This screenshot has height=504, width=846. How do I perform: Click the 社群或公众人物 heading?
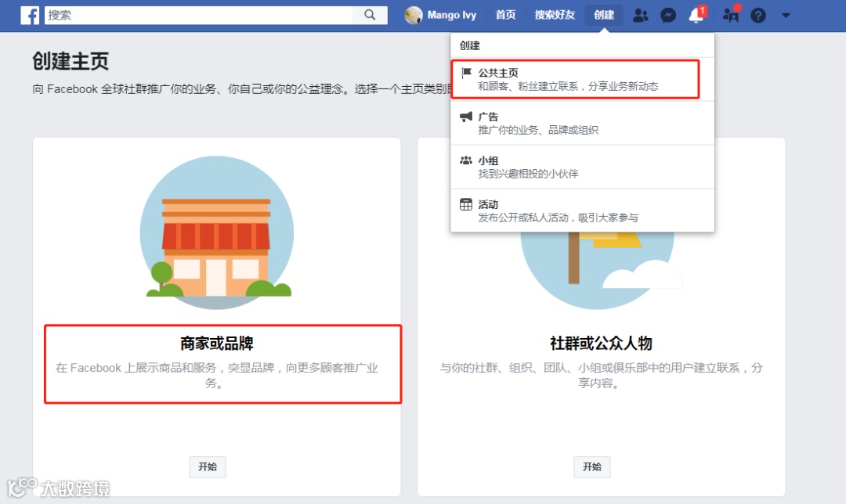tap(601, 344)
